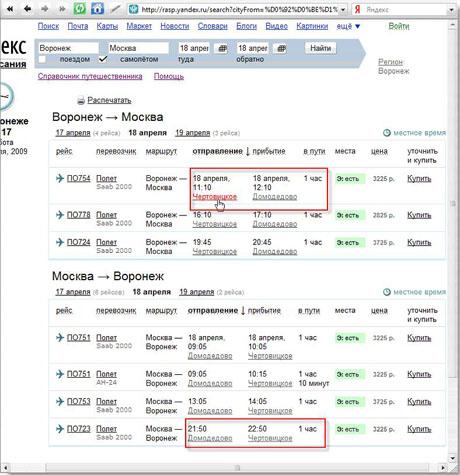Open the Маркет link

pos(139,26)
